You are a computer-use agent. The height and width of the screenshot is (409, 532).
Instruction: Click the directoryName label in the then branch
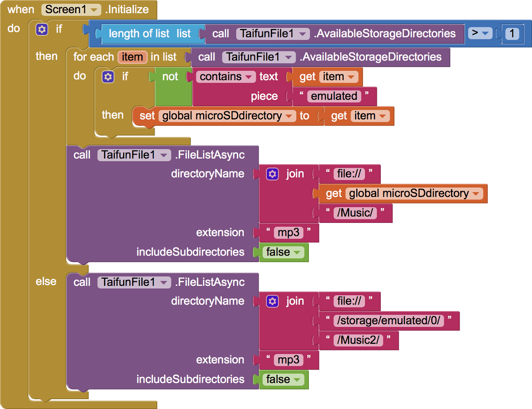[208, 174]
